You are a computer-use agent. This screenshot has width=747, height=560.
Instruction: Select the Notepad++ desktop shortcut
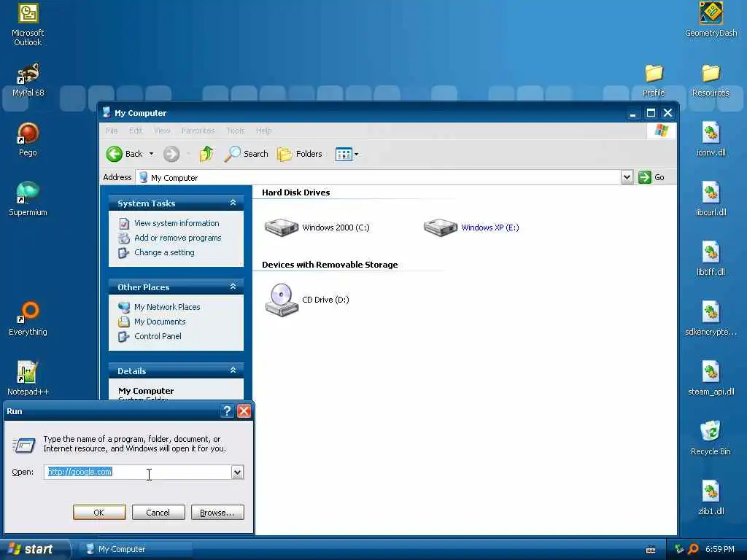(28, 378)
